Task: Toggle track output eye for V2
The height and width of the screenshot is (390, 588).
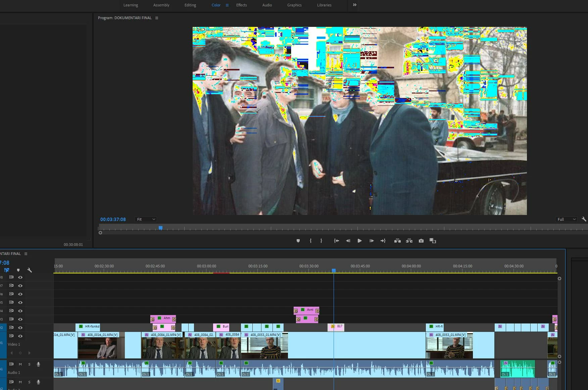Action: [x=20, y=328]
